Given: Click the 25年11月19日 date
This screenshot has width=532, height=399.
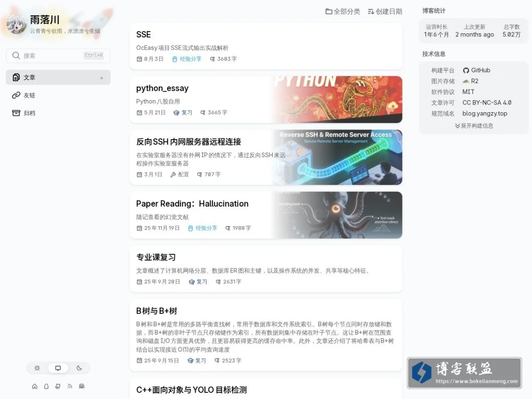Looking at the screenshot, I should [158, 228].
